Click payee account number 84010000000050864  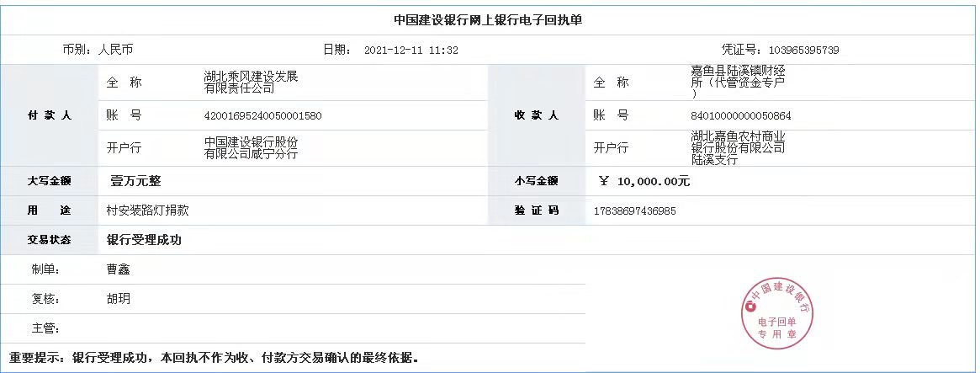pos(740,115)
